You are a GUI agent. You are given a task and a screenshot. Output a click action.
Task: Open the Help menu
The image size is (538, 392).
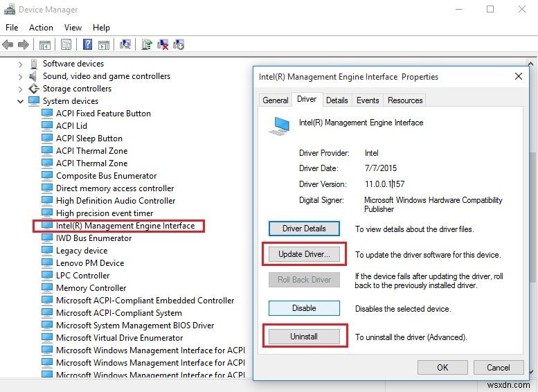pos(101,28)
